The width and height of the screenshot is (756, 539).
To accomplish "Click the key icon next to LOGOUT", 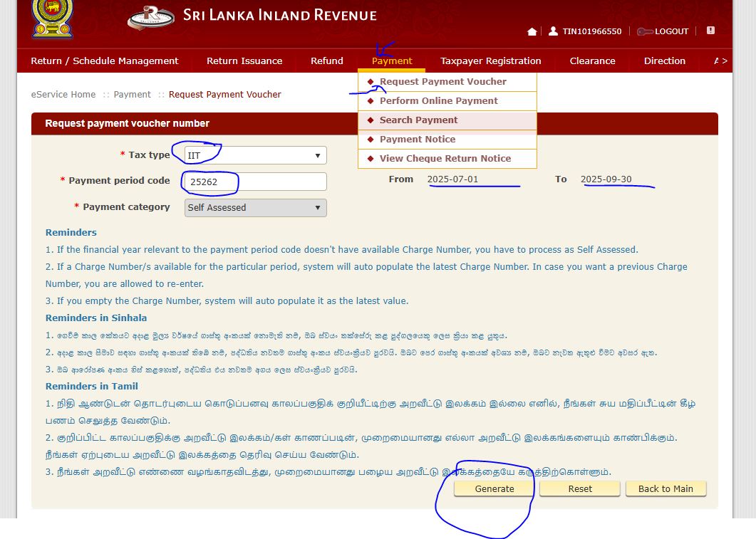I will click(644, 31).
